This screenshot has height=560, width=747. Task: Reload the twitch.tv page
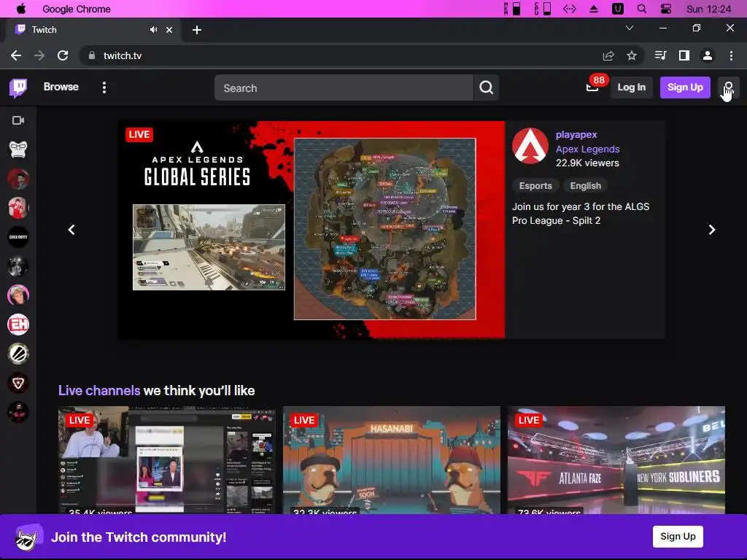(x=63, y=55)
